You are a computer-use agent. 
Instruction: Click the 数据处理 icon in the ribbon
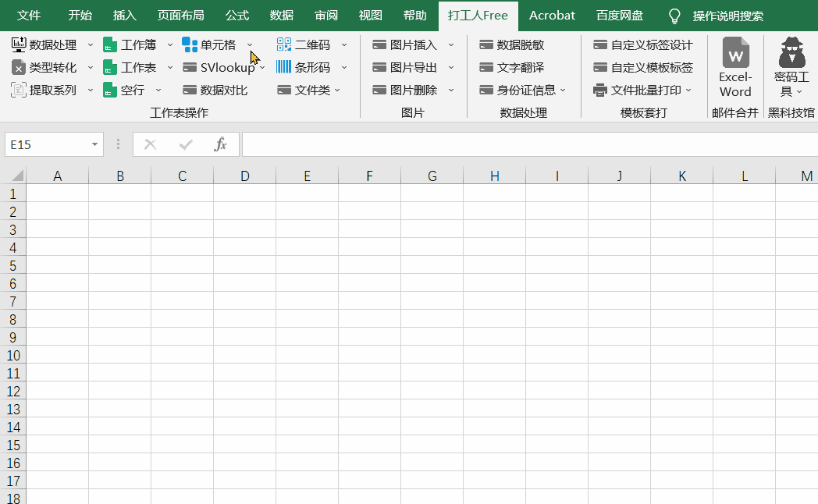tap(19, 44)
